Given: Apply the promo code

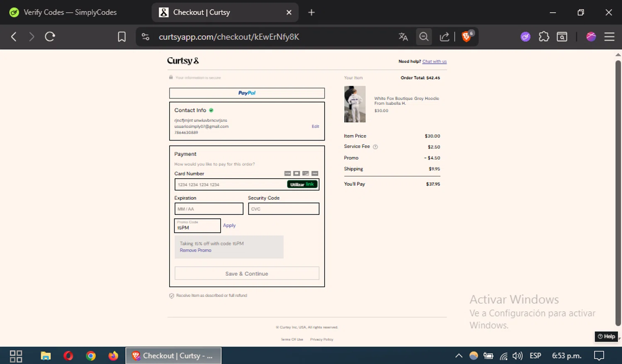Looking at the screenshot, I should click(229, 226).
